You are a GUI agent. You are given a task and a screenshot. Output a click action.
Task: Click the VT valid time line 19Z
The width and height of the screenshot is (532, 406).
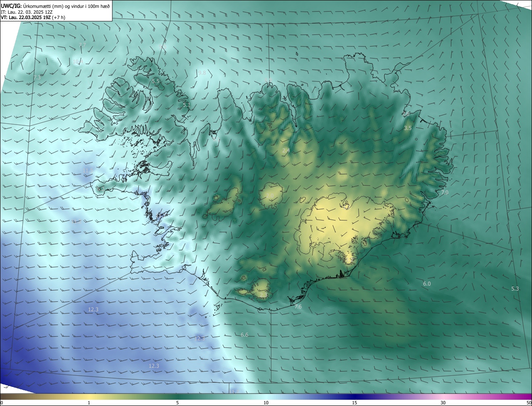33,17
